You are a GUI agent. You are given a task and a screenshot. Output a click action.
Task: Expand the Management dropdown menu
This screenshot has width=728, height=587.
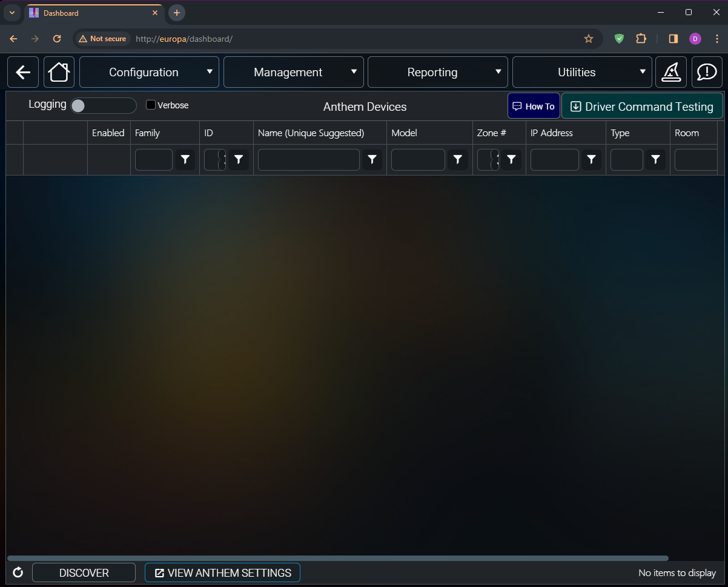click(294, 73)
